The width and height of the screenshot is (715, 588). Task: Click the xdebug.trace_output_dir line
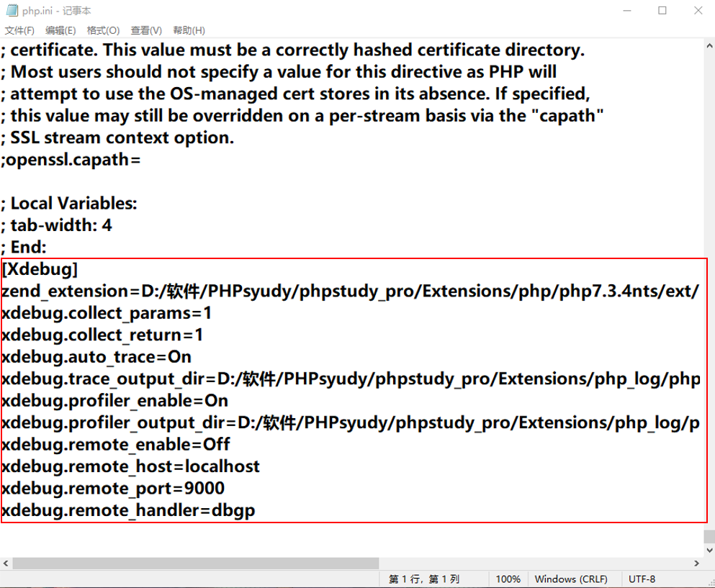[x=351, y=379]
